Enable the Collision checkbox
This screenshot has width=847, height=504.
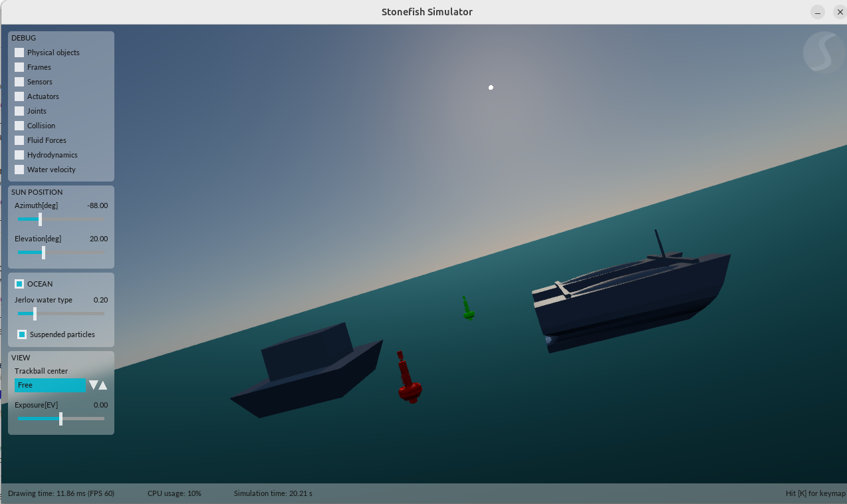click(x=19, y=126)
